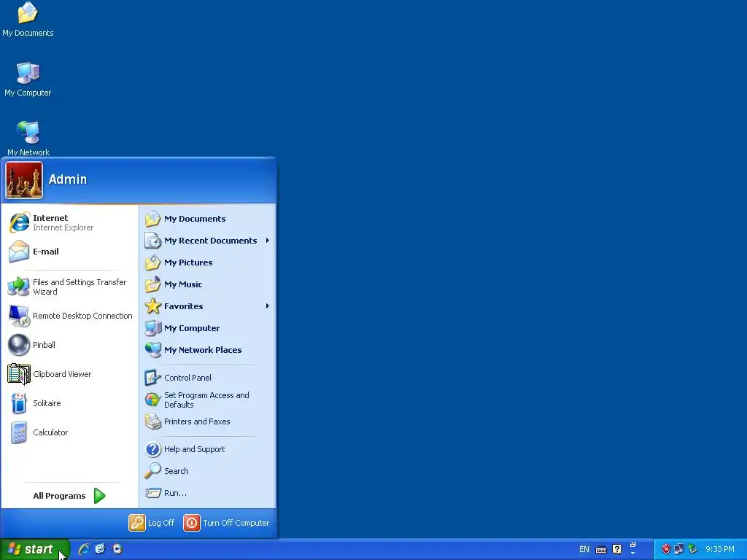Click the Admin user picture

pyautogui.click(x=24, y=180)
